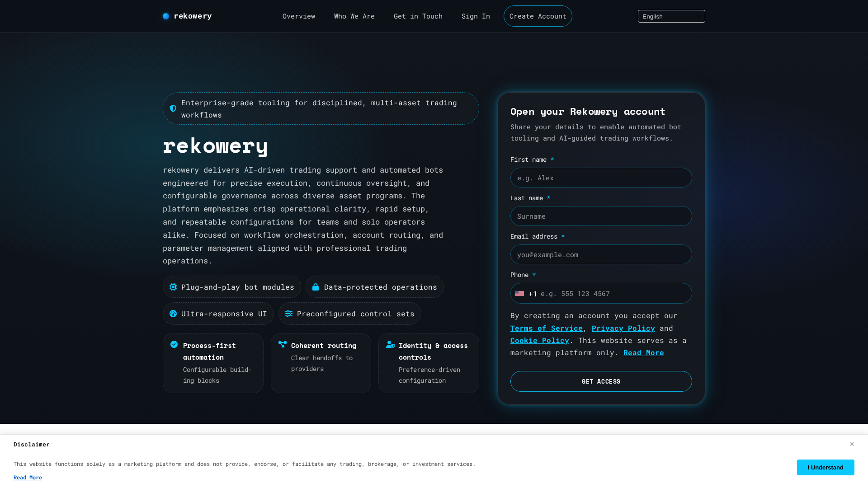
Task: Click the gauge icon for Ultra-responsive UI
Action: click(x=173, y=314)
